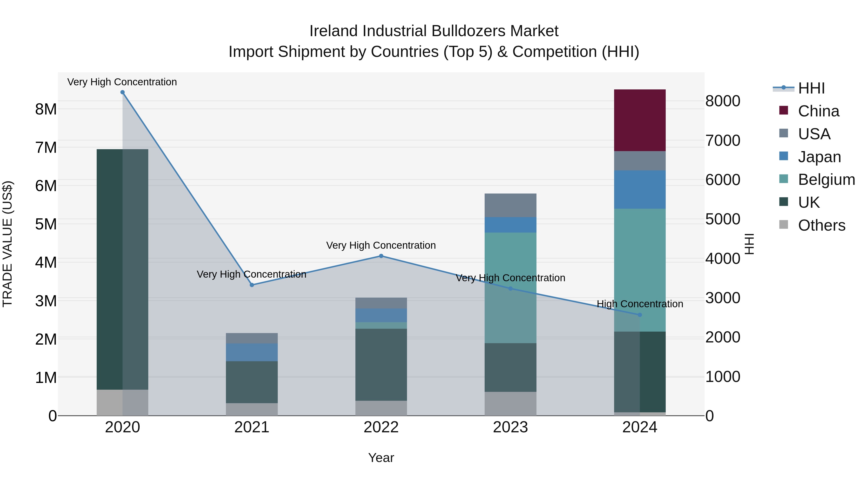Click the 1M tick on the left axis

(46, 378)
